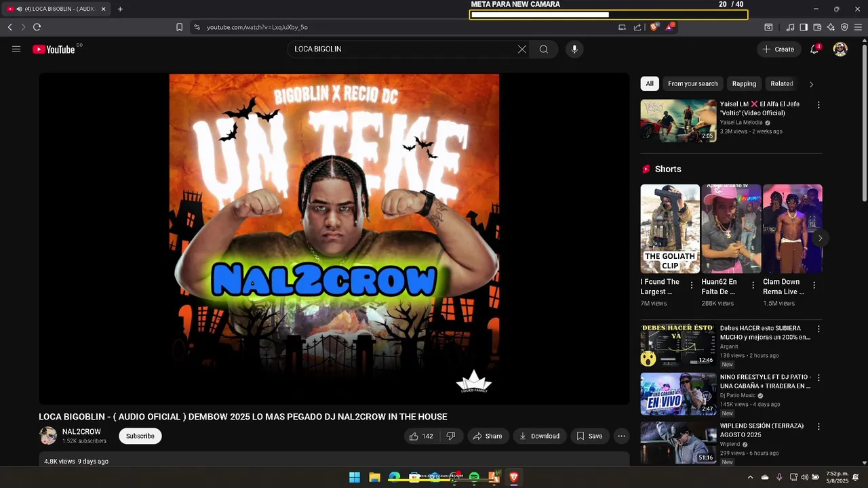Screen dimensions: 868x488
Task: Open options for Huan62 En Falta short
Action: tap(753, 285)
